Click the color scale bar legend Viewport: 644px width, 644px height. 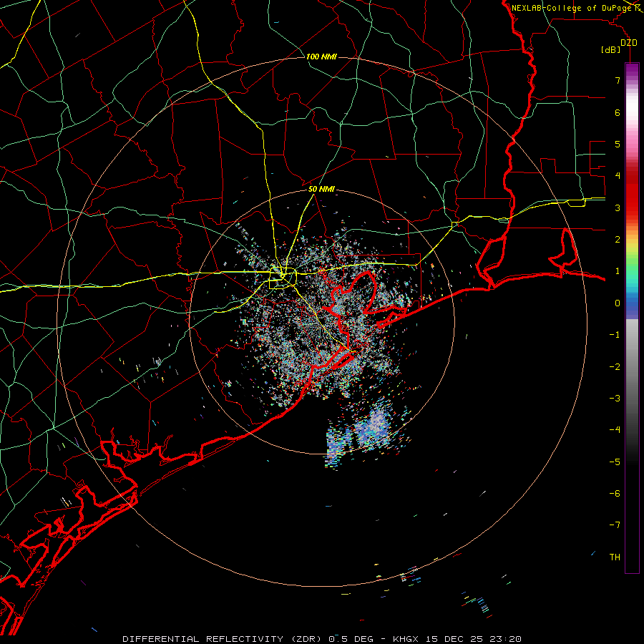pyautogui.click(x=632, y=318)
